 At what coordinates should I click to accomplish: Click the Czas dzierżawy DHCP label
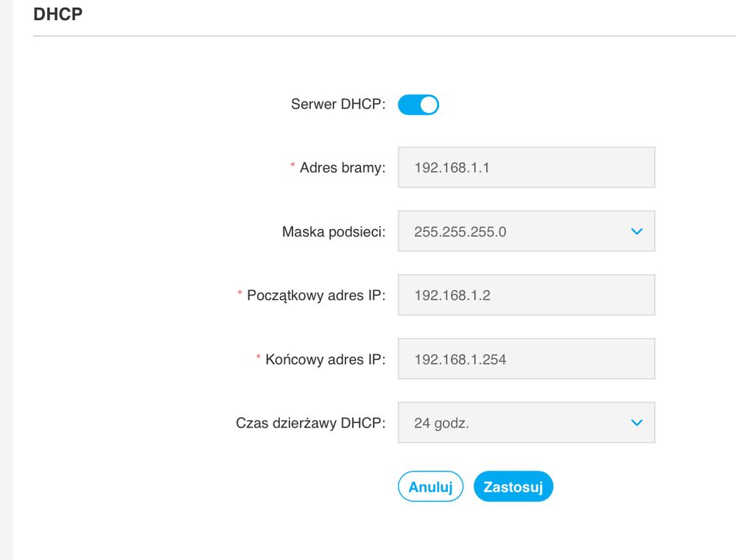click(x=310, y=423)
